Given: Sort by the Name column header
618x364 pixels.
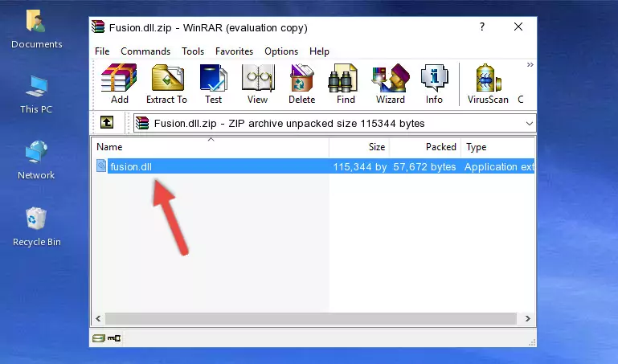Looking at the screenshot, I should [x=211, y=147].
